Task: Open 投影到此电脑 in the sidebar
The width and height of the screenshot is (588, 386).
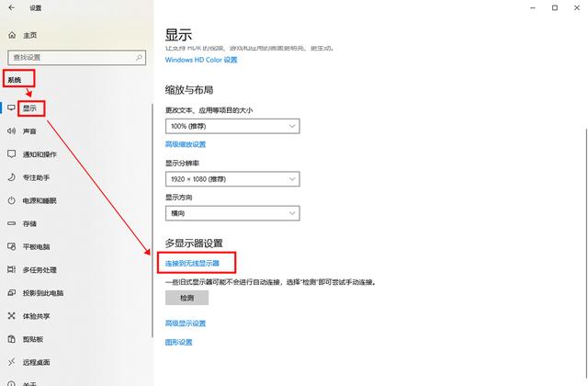Action: point(42,293)
